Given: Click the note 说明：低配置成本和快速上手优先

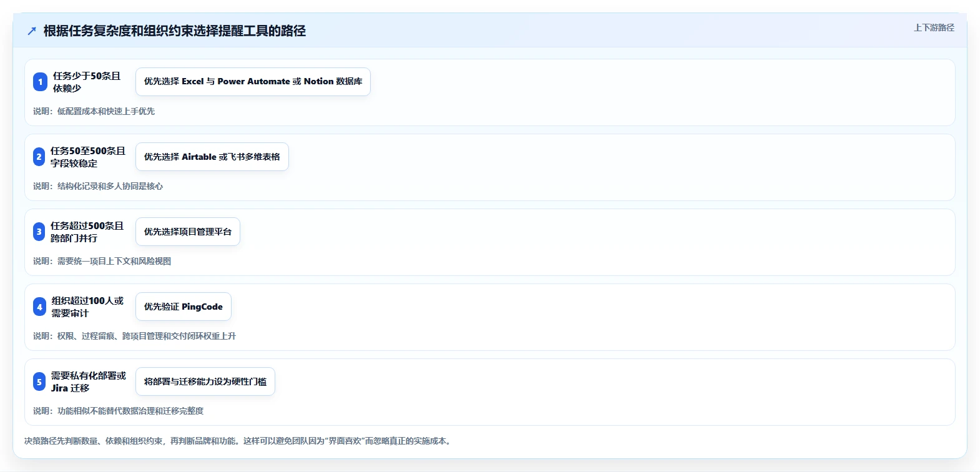Looking at the screenshot, I should pyautogui.click(x=94, y=111).
